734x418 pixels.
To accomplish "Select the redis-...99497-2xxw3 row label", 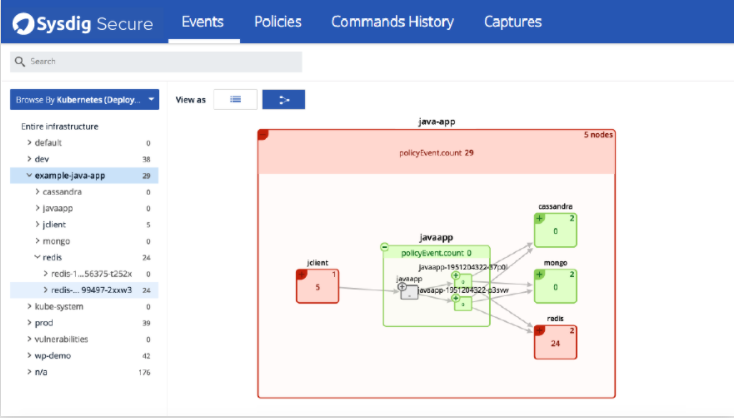I will [91, 290].
